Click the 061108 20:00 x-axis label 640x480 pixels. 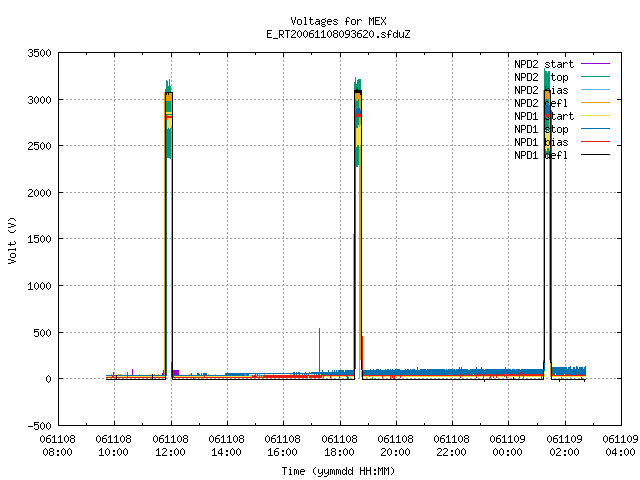tap(396, 446)
